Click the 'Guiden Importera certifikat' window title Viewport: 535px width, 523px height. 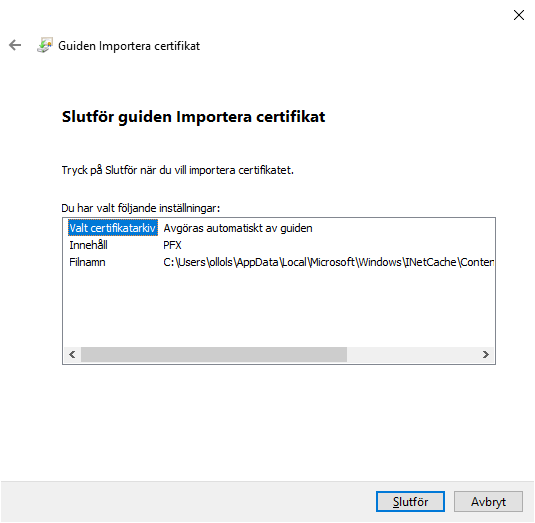coord(129,46)
